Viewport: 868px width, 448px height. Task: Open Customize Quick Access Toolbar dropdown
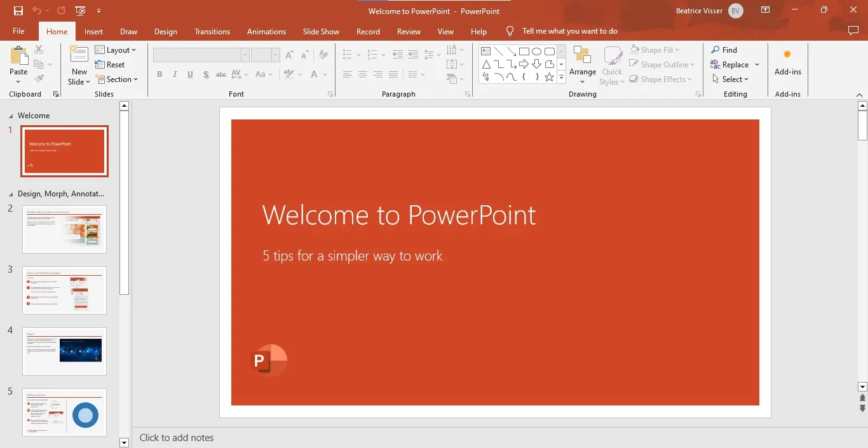click(98, 11)
